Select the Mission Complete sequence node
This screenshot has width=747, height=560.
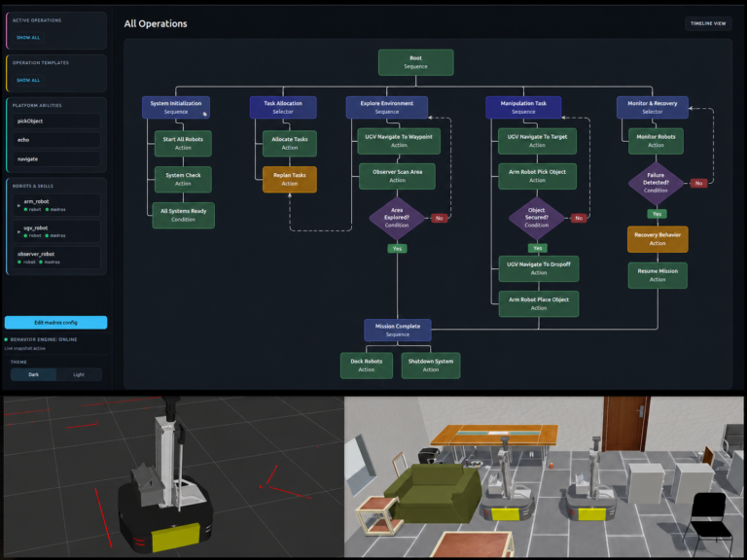click(x=398, y=330)
